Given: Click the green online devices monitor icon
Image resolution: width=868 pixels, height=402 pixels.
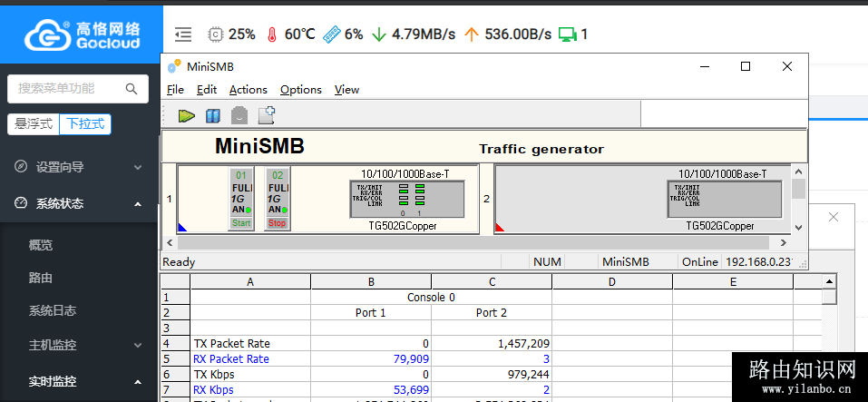Looking at the screenshot, I should point(567,34).
